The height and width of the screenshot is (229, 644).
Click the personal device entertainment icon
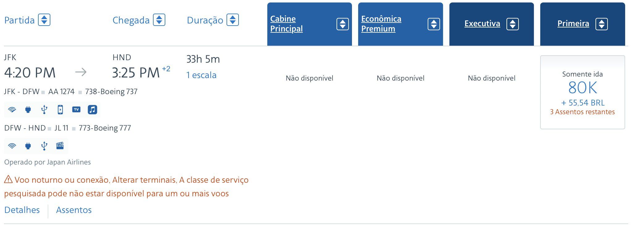tap(60, 110)
